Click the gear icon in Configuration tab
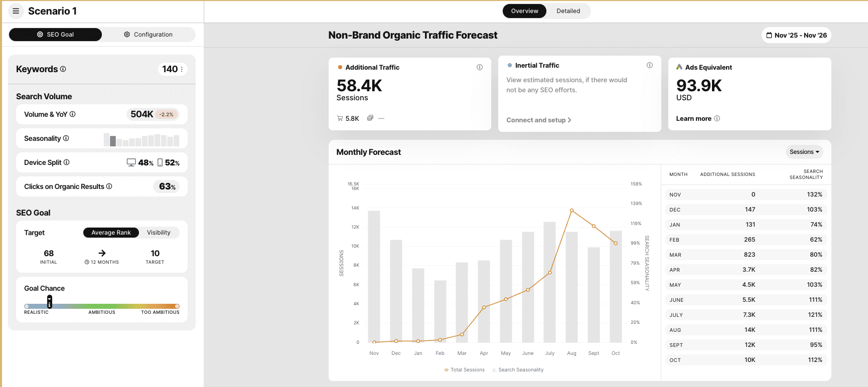The height and width of the screenshot is (387, 868). (x=127, y=35)
